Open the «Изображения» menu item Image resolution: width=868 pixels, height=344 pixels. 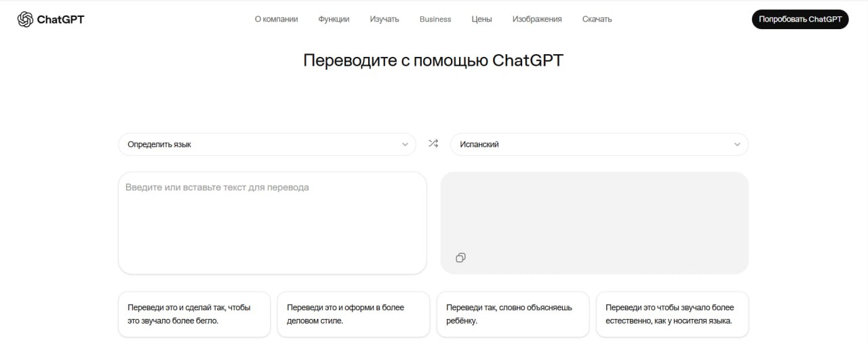coord(537,19)
